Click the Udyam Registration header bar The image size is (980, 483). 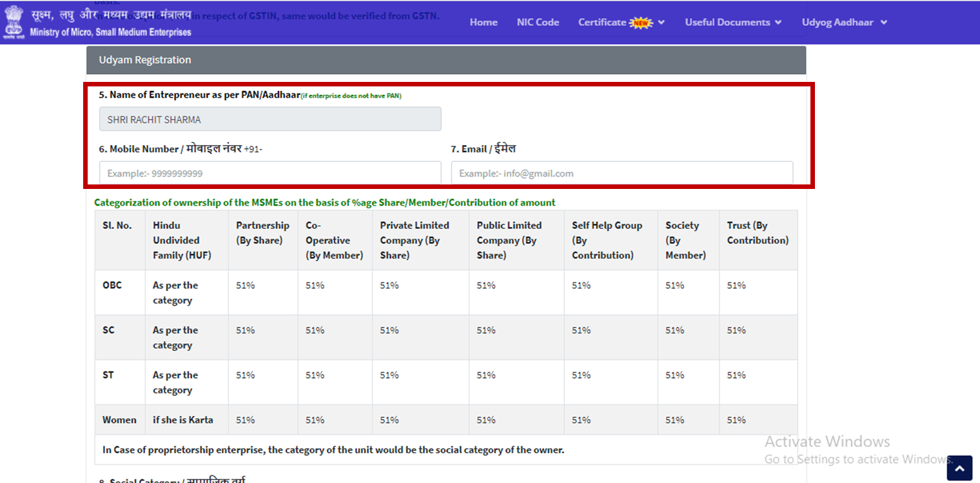(x=446, y=60)
